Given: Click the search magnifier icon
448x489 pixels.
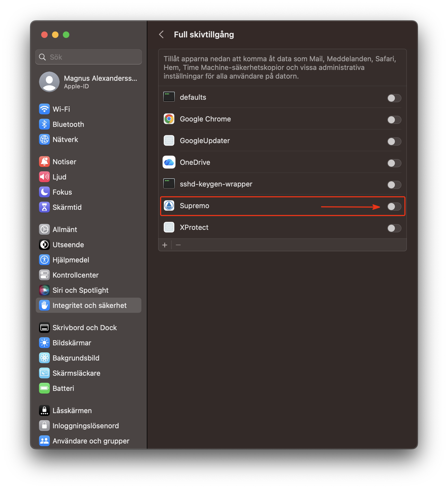Looking at the screenshot, I should [x=43, y=57].
